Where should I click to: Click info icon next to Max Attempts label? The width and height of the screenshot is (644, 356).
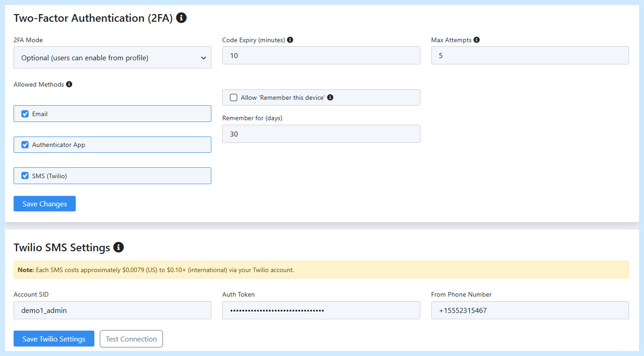point(477,40)
